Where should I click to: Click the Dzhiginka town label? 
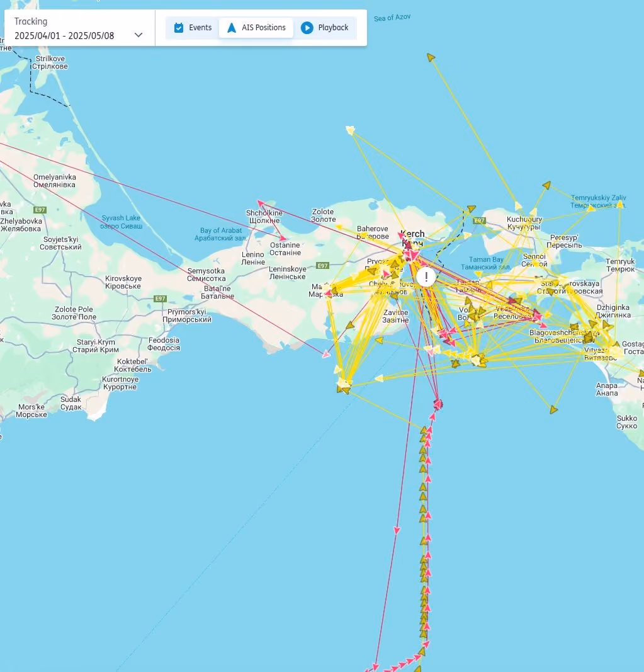(x=613, y=311)
